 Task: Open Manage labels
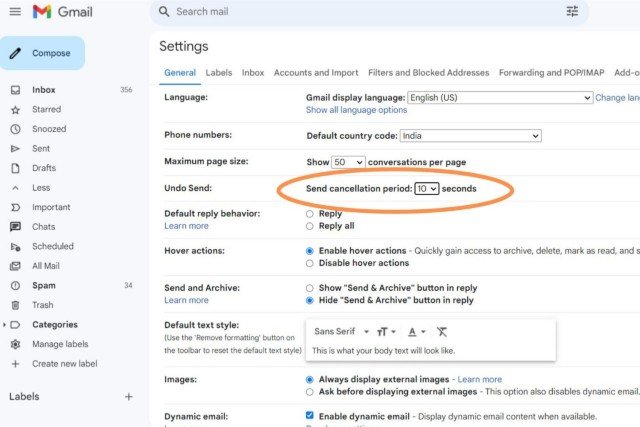[x=60, y=344]
